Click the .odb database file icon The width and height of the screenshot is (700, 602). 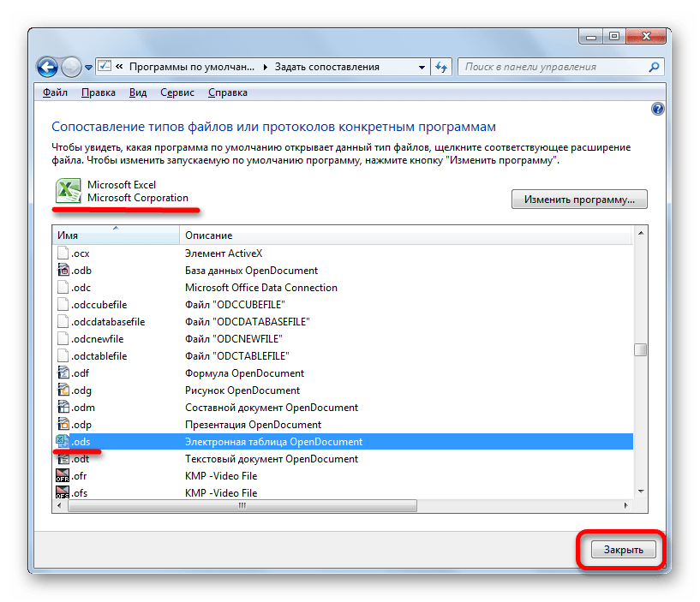point(63,271)
